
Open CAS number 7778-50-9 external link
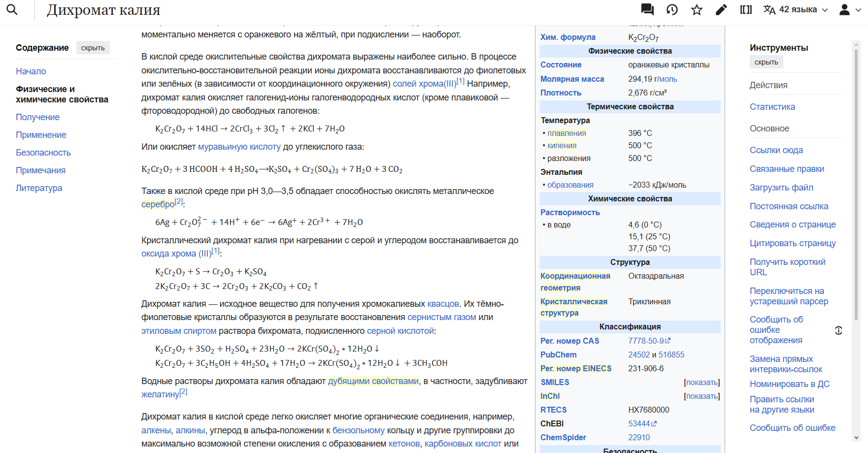pyautogui.click(x=649, y=341)
